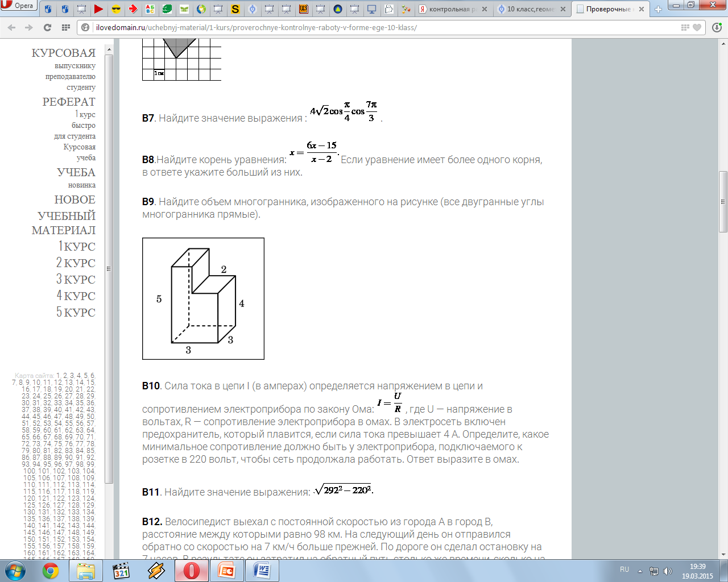This screenshot has width=728, height=582.
Task: Open pinned tab with yellow S icon
Action: tap(235, 9)
